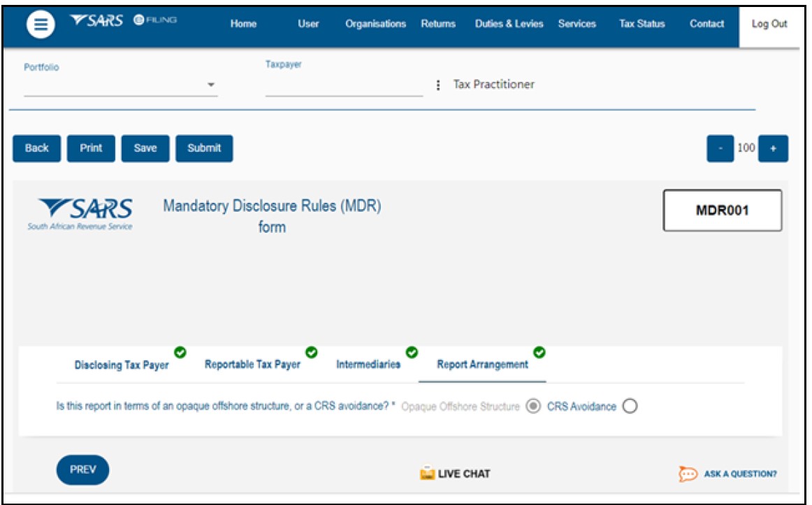This screenshot has height=505, width=812.
Task: Switch to the Report Arrangement tab
Action: point(482,364)
